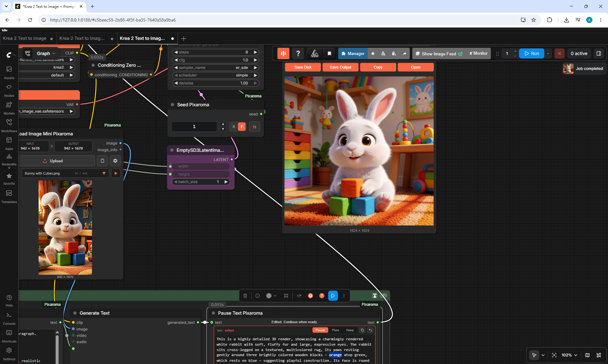
Task: Run the workflow
Action: coord(532,53)
